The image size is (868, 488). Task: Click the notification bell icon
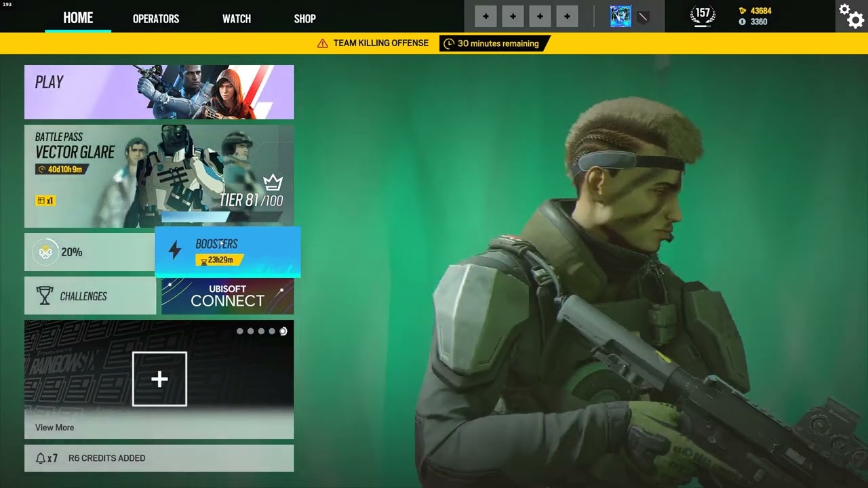[40, 459]
